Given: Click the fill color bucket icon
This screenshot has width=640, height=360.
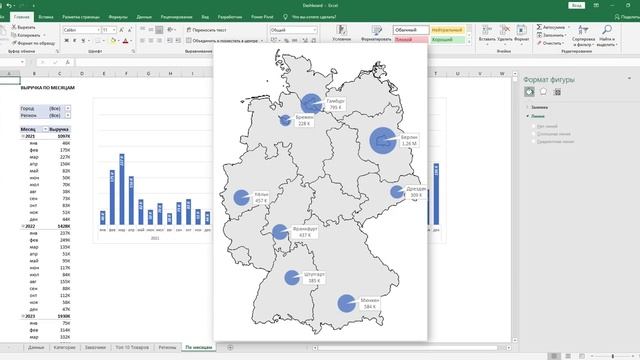Looking at the screenshot, I should click(x=113, y=41).
